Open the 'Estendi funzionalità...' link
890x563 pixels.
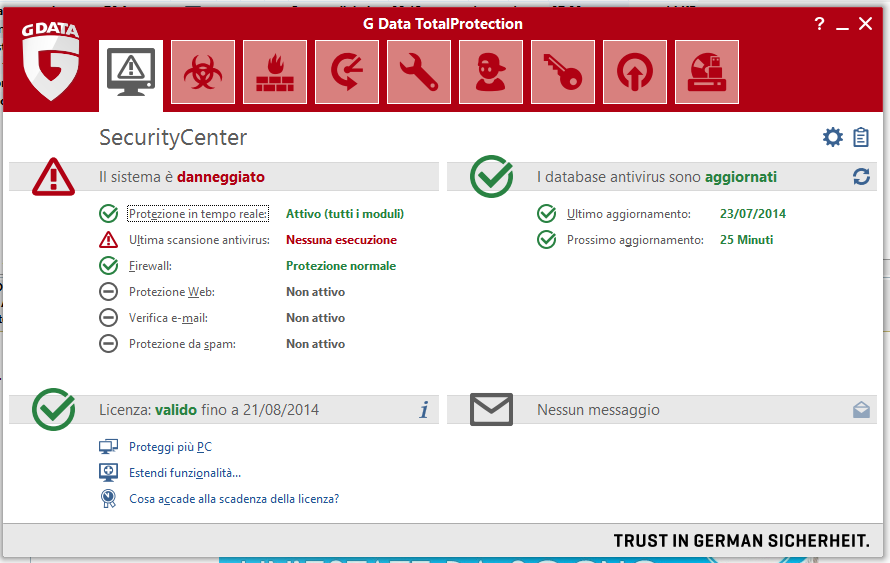point(184,473)
